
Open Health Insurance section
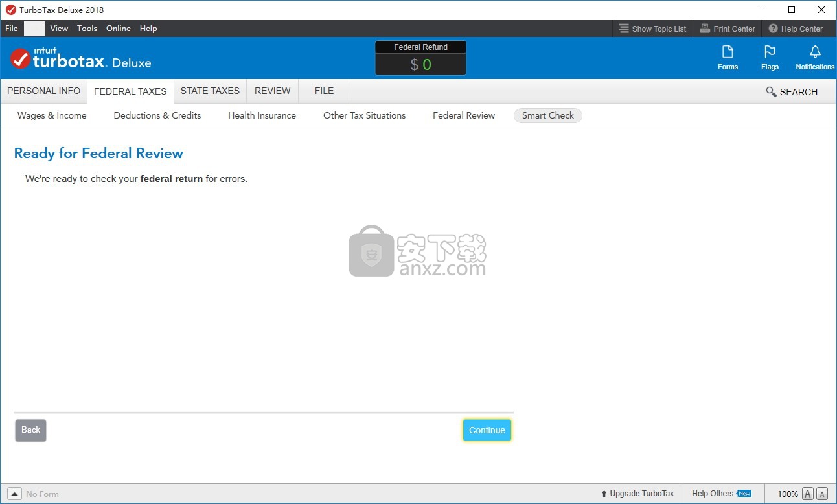262,115
